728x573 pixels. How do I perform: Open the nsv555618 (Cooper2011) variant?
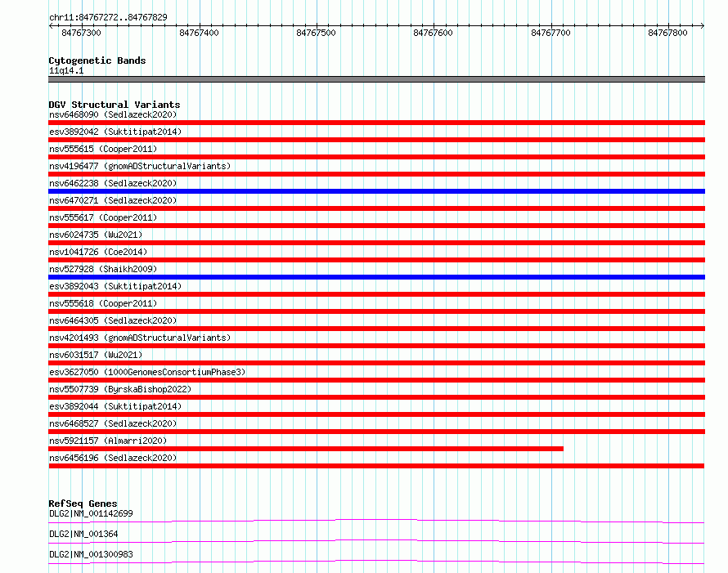(x=103, y=303)
